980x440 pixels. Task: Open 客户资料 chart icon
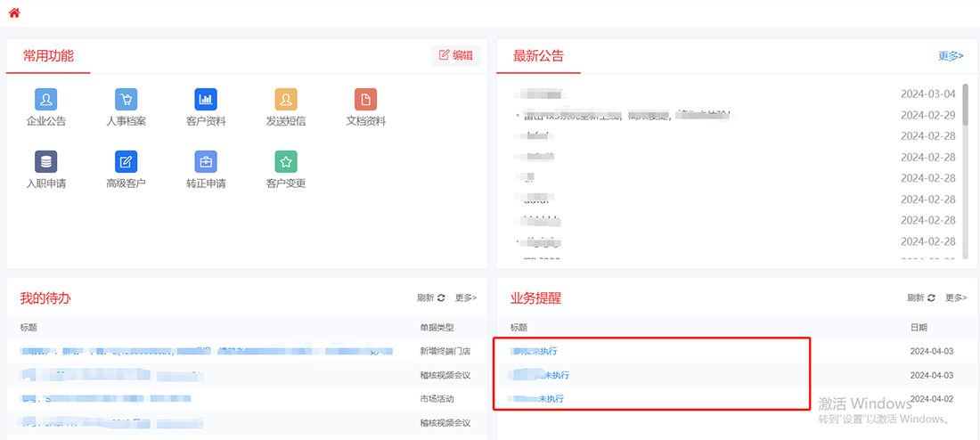206,99
